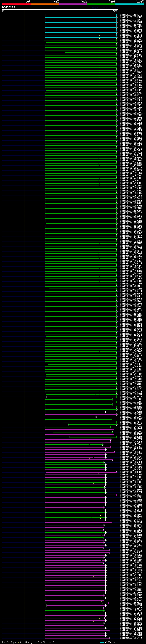Click the orange ~40% identity legend segment
This screenshot has width=146, height=644.
(x=45, y=4)
